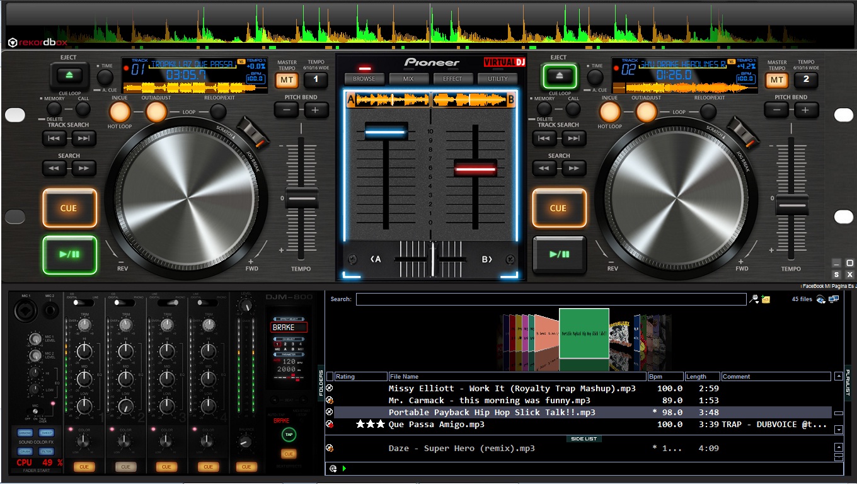Set loop OUT/ADJUST on left deck
The width and height of the screenshot is (857, 504).
coord(156,112)
